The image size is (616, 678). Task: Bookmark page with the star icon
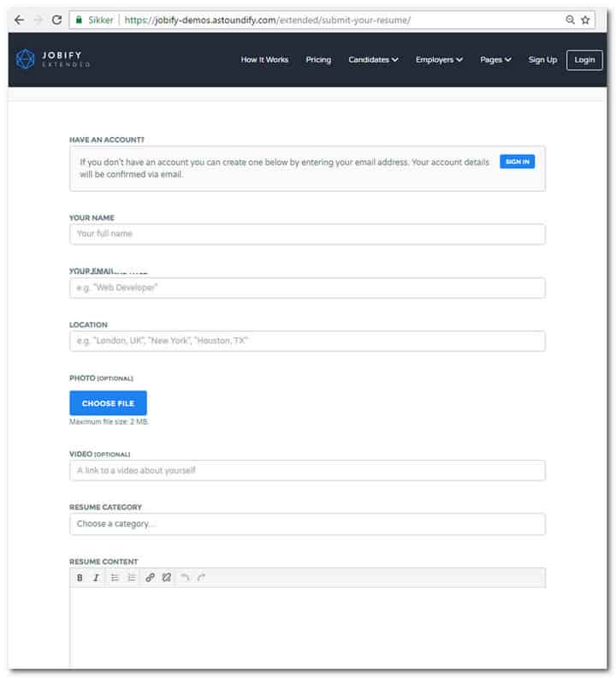(585, 20)
